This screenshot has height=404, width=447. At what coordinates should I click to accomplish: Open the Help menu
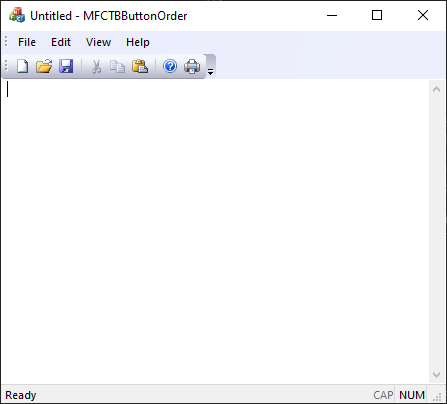point(138,42)
